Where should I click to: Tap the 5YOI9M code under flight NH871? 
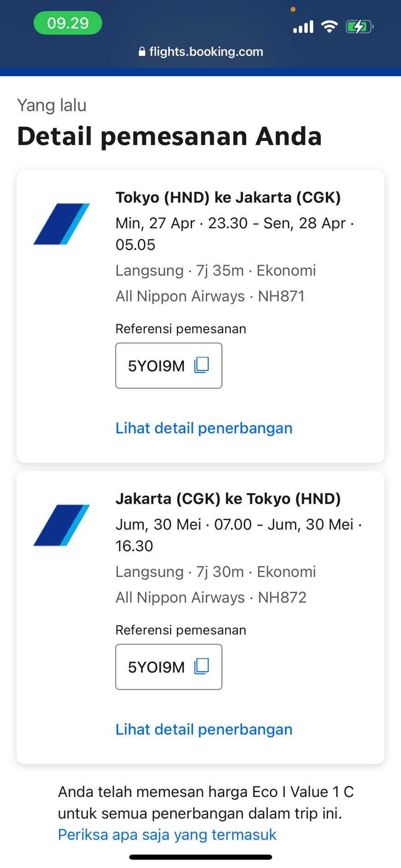pos(156,366)
